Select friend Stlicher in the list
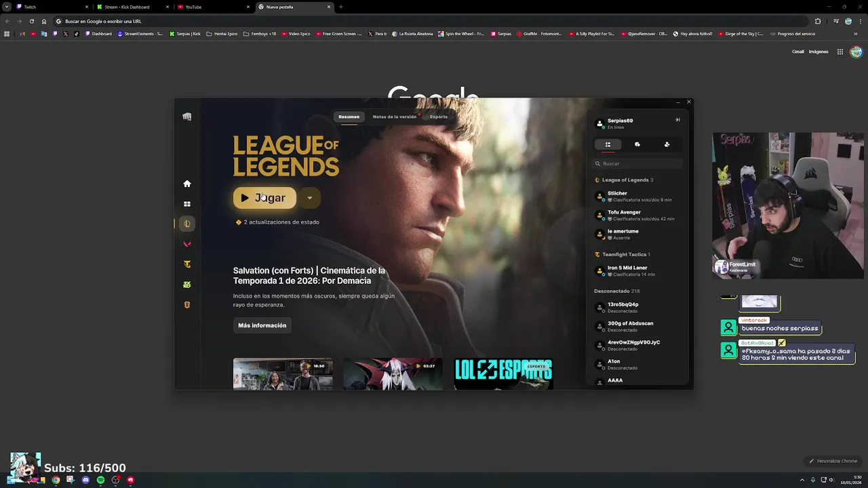 (x=638, y=197)
